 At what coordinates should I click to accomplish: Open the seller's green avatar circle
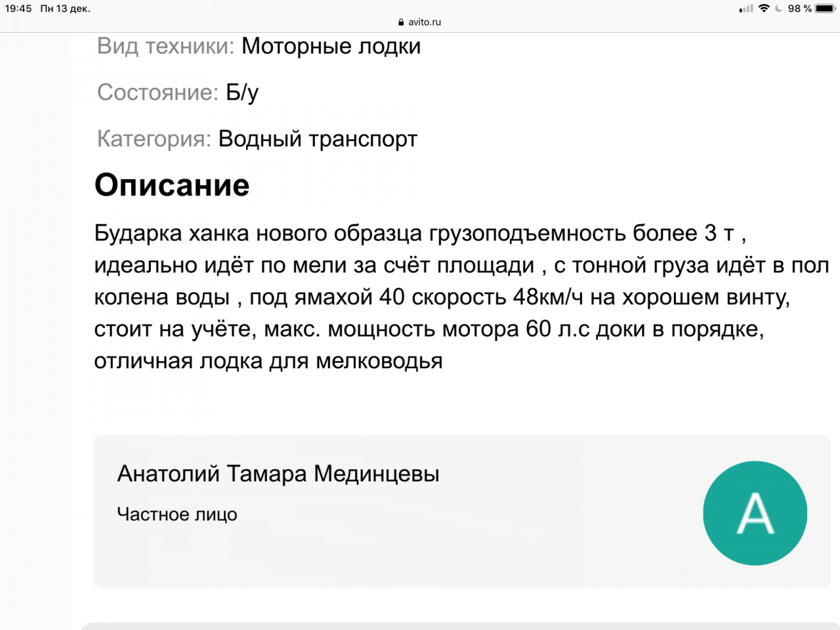pos(755,513)
